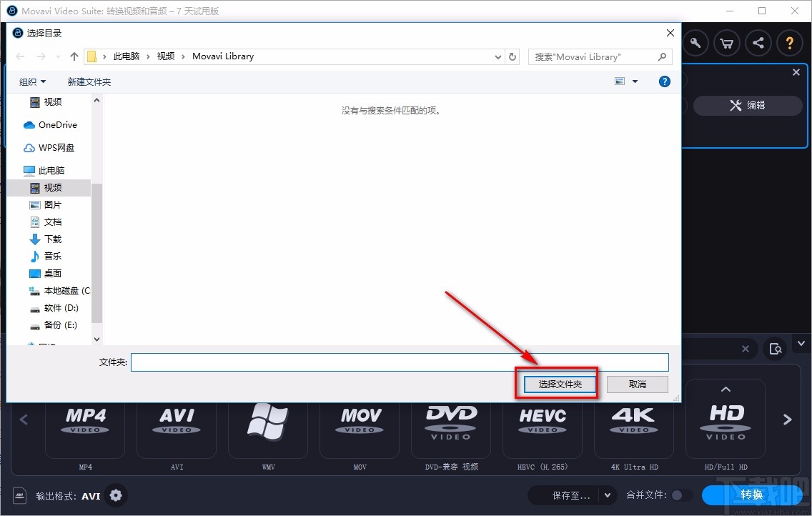This screenshot has height=516, width=812.
Task: Open the dialog help button
Action: [664, 81]
